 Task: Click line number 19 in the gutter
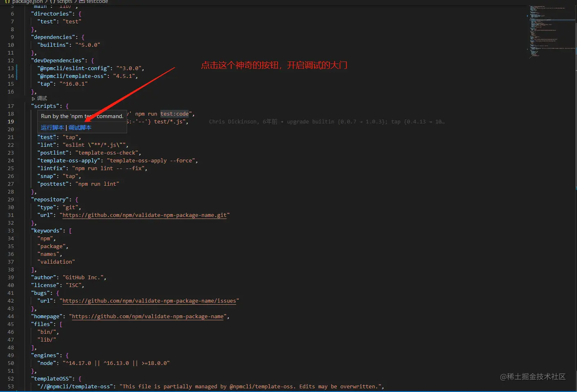tap(11, 122)
